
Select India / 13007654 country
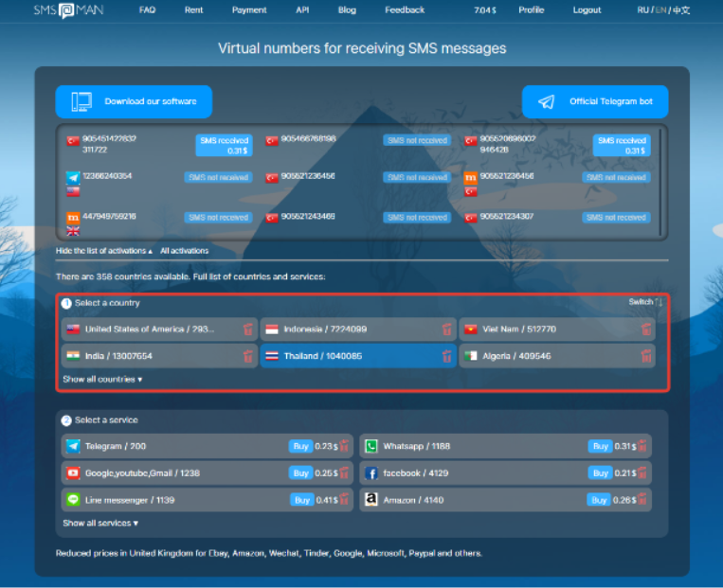coord(159,356)
